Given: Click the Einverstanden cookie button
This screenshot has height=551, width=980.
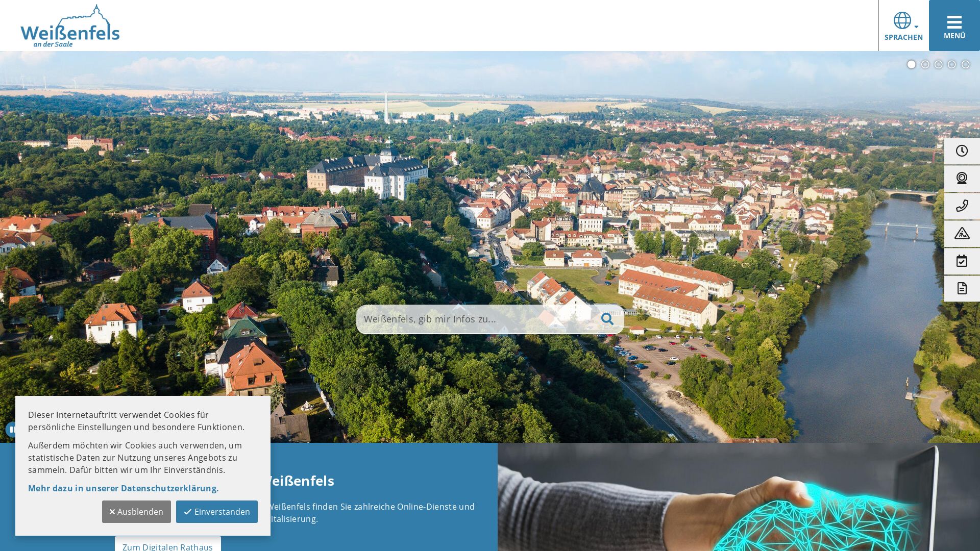Looking at the screenshot, I should [x=217, y=512].
